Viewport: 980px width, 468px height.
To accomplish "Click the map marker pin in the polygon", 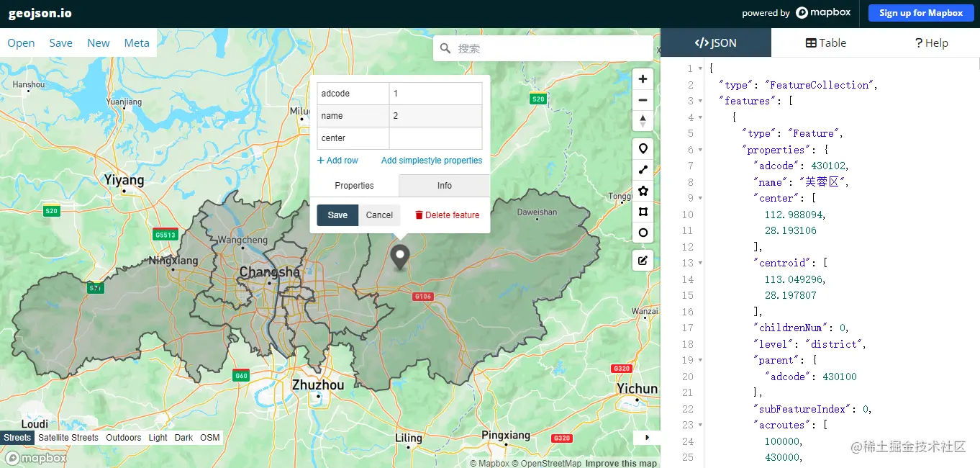I will (x=399, y=257).
